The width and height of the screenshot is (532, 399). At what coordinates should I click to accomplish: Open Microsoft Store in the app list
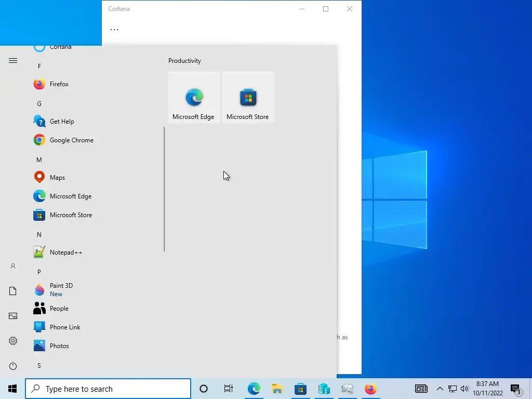(x=91, y=215)
